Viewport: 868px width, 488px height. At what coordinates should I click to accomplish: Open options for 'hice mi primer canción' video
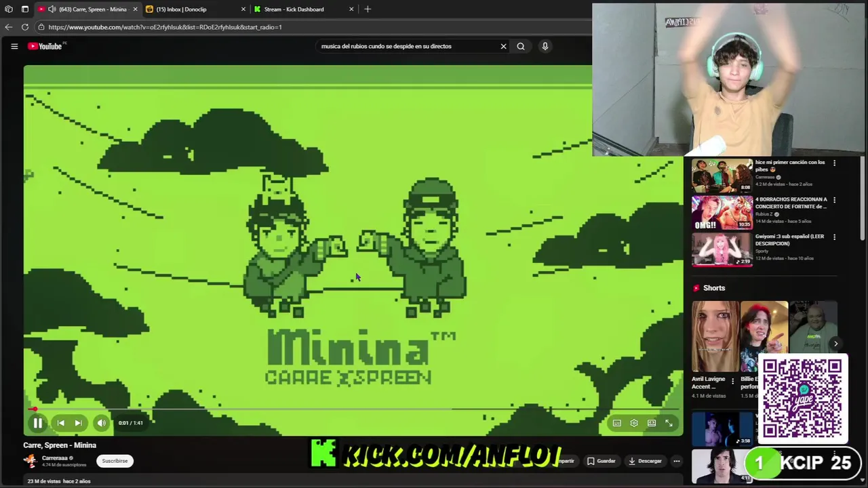[834, 163]
